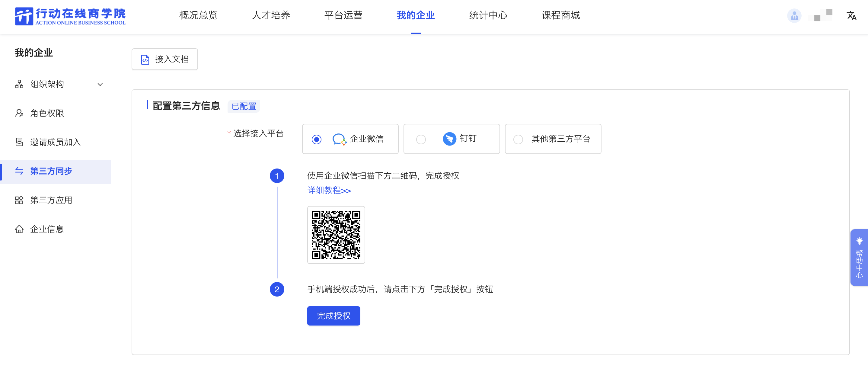
Task: Click the 配置第三方信息 section heading
Action: point(186,106)
